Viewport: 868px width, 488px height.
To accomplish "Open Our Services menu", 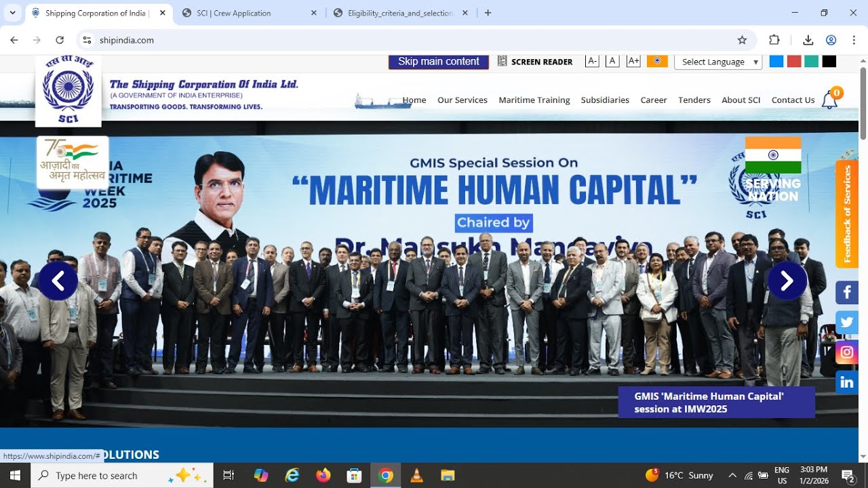I will 462,100.
